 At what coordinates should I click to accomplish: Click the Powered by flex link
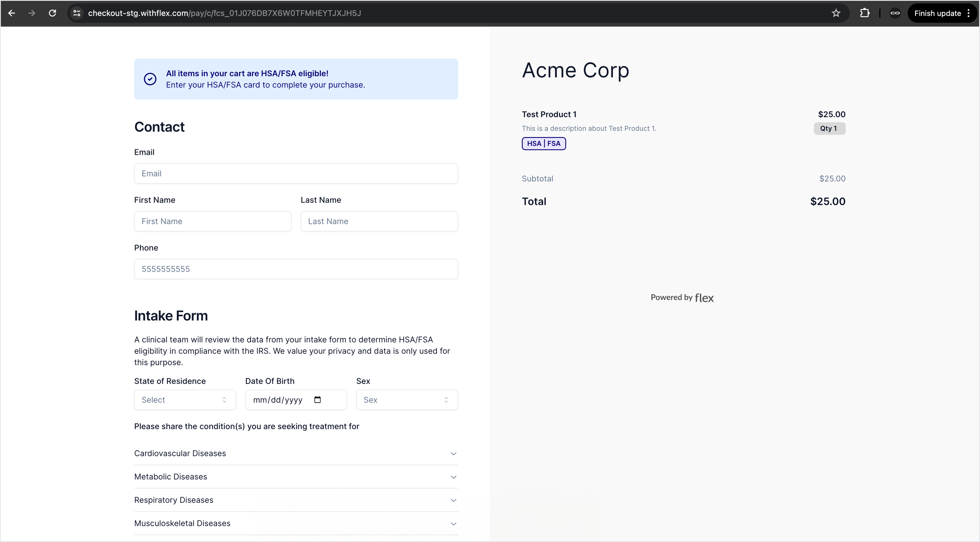click(682, 298)
